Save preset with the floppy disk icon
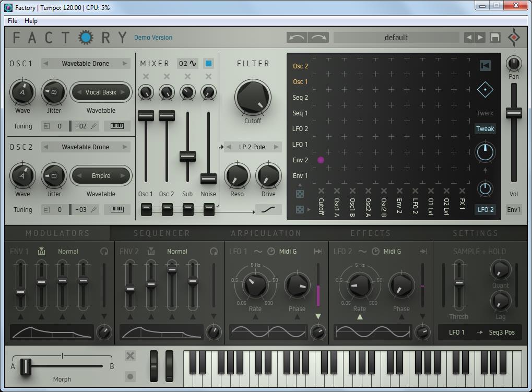 pos(495,37)
